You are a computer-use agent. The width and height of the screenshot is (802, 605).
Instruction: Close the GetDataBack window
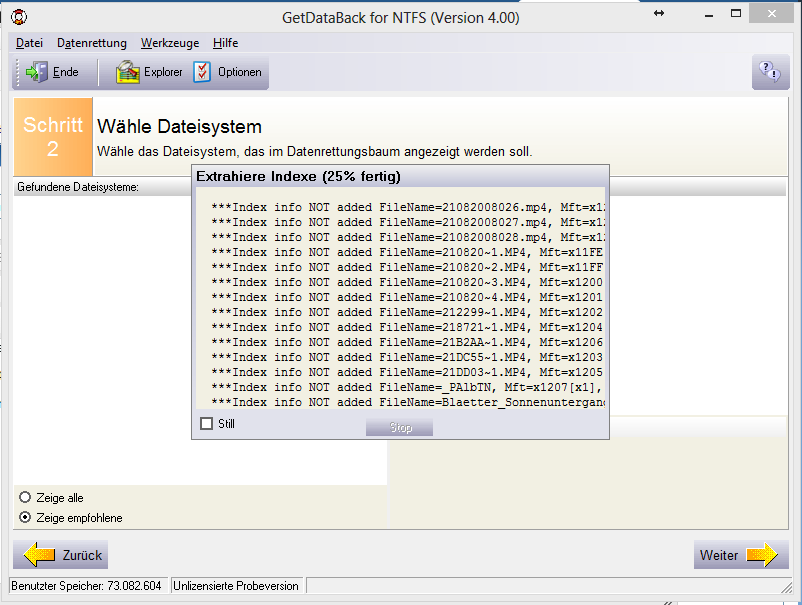pos(771,14)
